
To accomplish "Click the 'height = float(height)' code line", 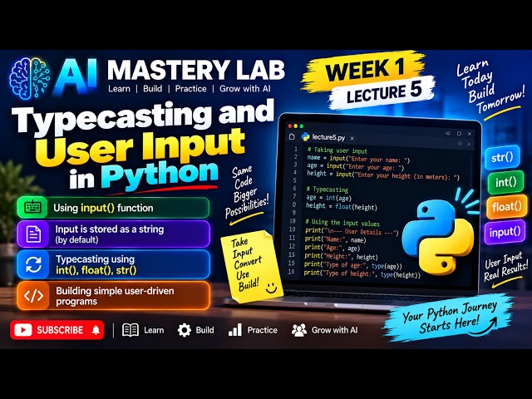I will 342,206.
